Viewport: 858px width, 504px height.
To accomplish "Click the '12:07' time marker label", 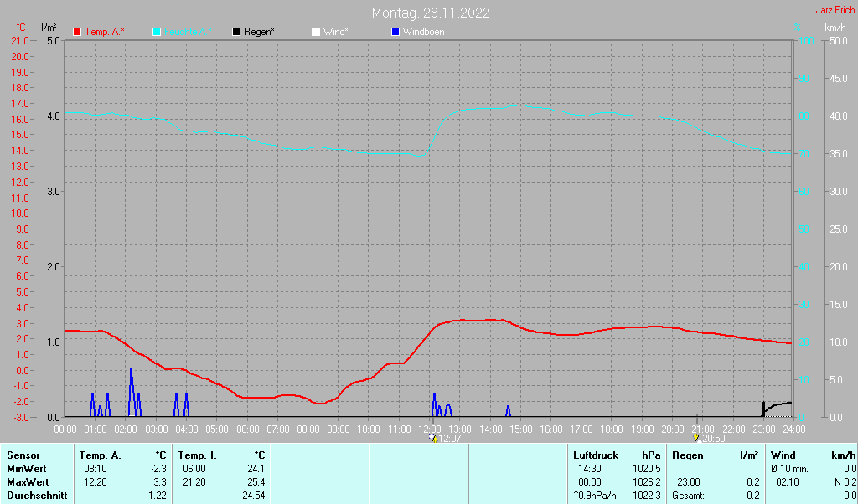I will tap(450, 439).
